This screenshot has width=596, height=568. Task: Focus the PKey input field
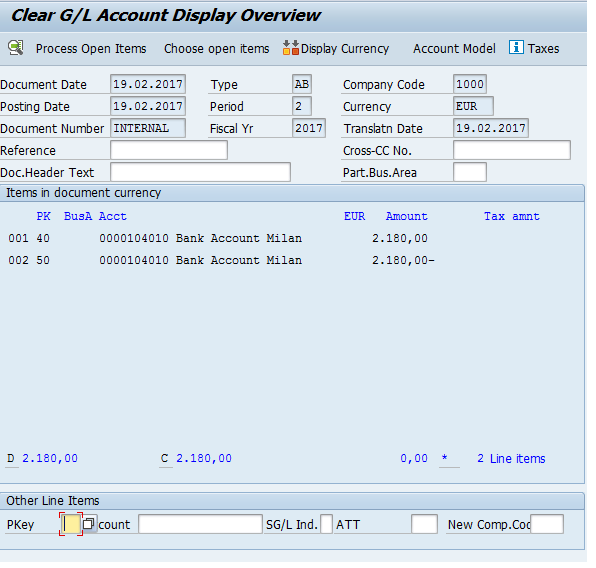tap(71, 524)
